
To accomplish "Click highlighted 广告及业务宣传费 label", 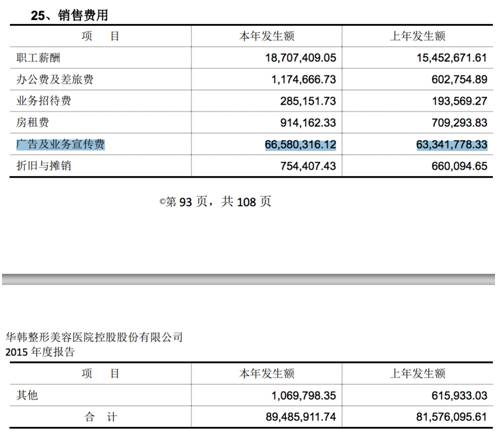I will click(x=60, y=144).
